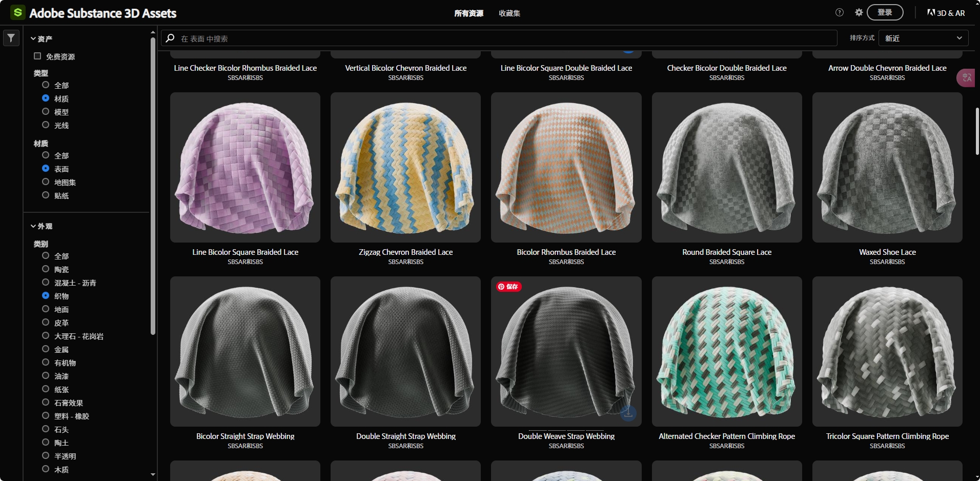Click the Checker Bicolor Double Braided Lace title
The width and height of the screenshot is (980, 481).
727,68
